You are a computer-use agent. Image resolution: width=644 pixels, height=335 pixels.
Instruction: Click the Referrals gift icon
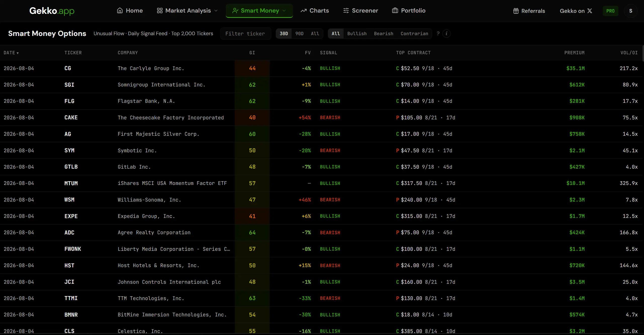(x=516, y=11)
